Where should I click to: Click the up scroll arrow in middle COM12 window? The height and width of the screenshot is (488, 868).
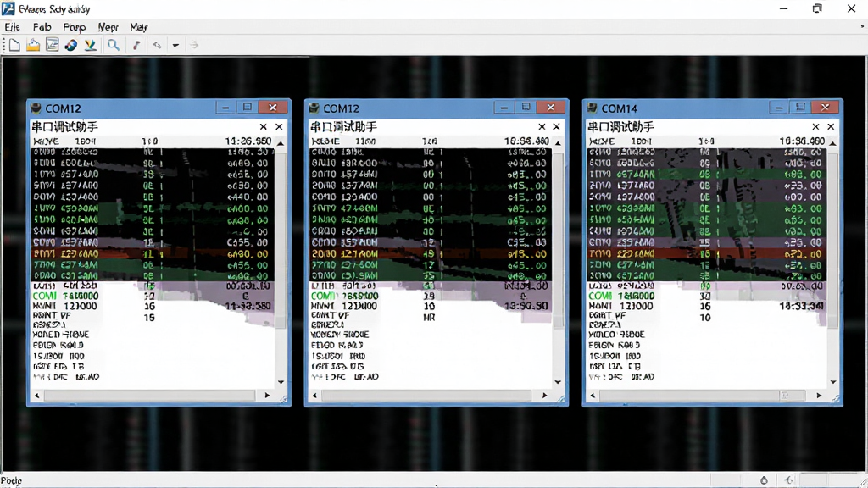click(x=558, y=143)
